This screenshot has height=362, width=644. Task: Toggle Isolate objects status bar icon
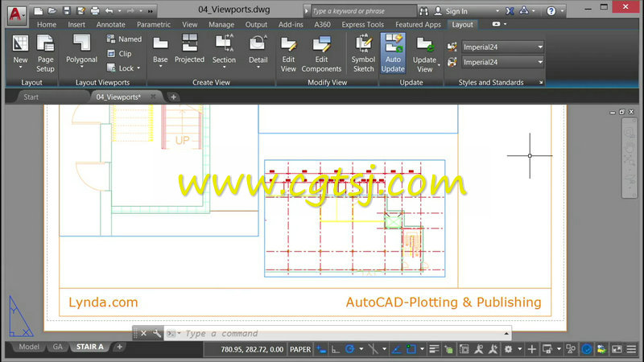(x=571, y=349)
